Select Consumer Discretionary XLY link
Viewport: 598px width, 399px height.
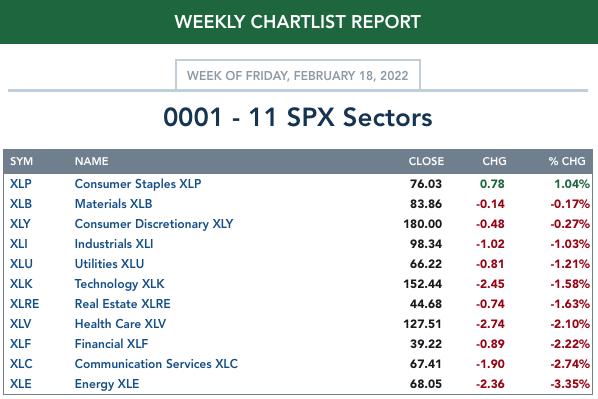point(154,224)
